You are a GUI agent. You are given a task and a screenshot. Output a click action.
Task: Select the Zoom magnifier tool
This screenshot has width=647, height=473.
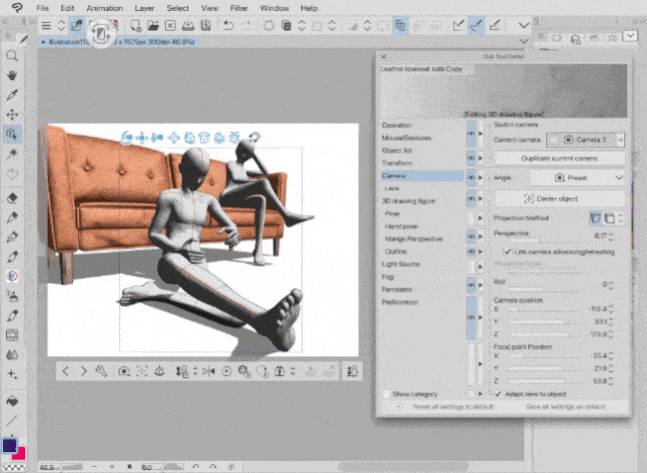[12, 56]
